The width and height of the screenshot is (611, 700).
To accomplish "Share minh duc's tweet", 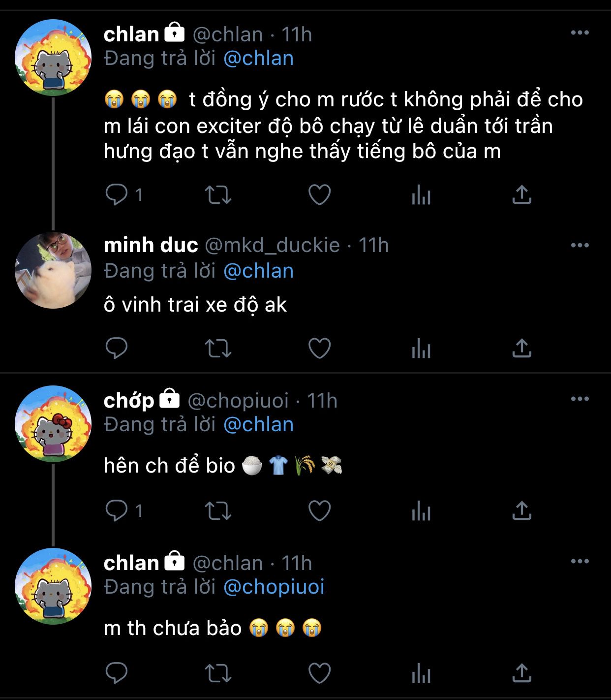I will coord(522,349).
